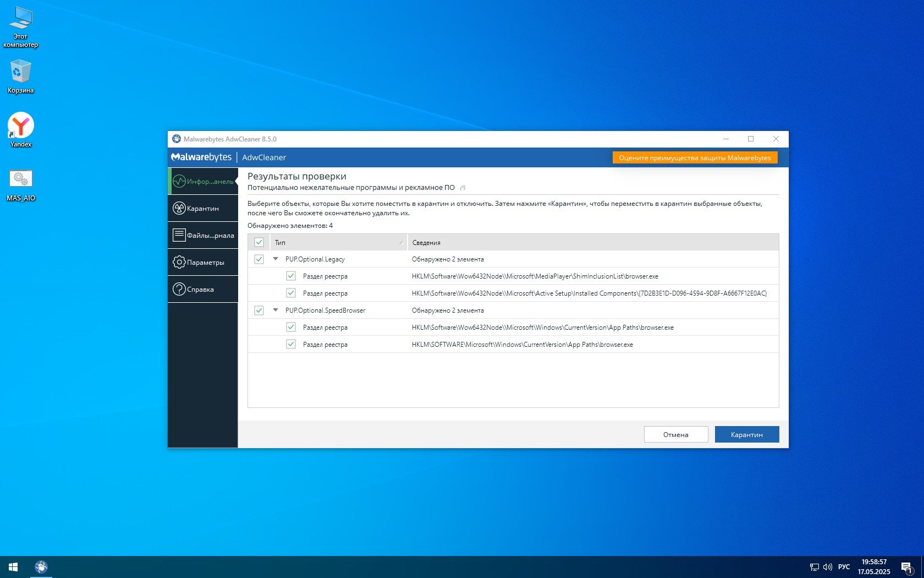This screenshot has width=924, height=578.
Task: Click the MAS_AIO desktop icon
Action: point(21,179)
